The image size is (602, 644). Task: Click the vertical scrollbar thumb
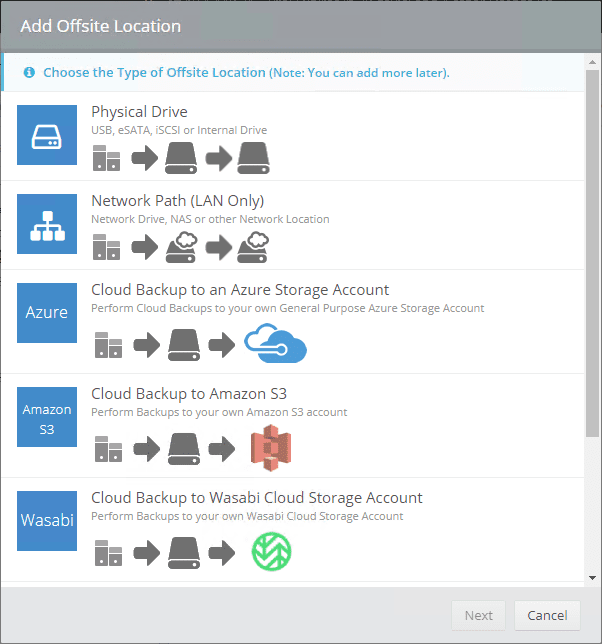point(592,253)
